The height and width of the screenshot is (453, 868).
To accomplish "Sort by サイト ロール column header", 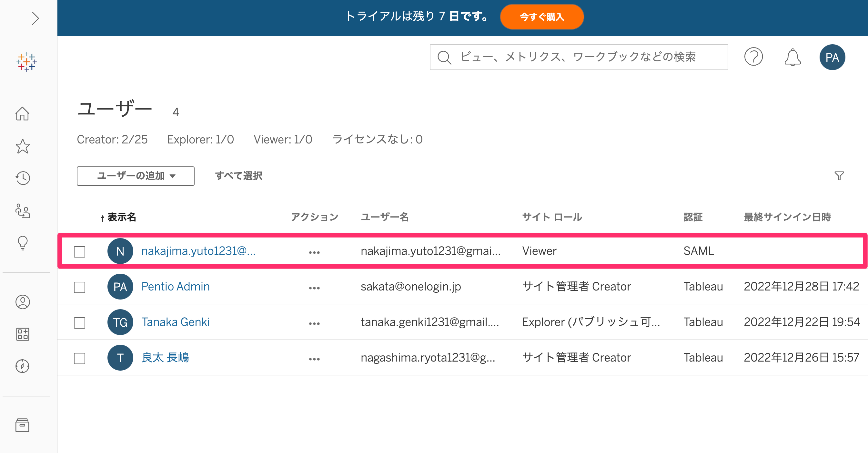I will (x=551, y=217).
